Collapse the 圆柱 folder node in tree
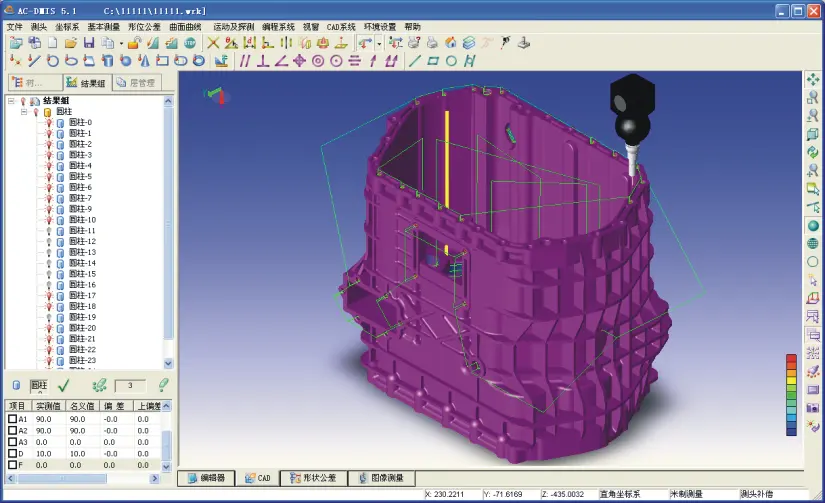This screenshot has height=503, width=825. (x=23, y=112)
